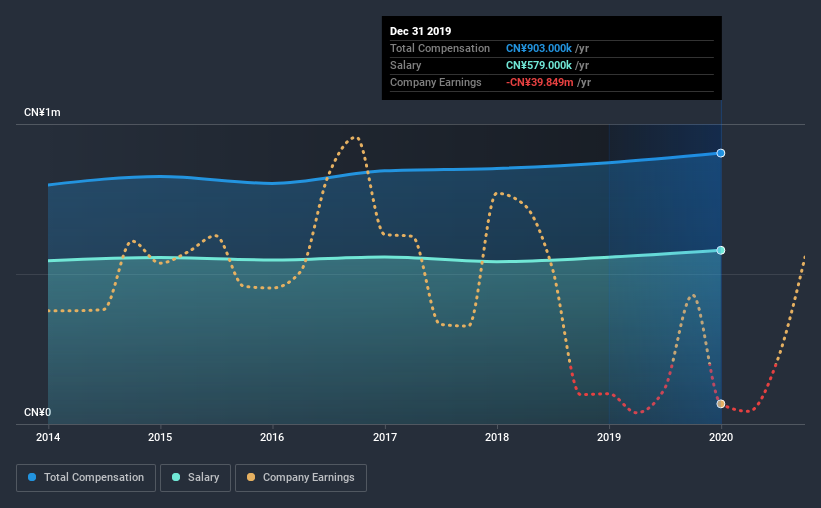
Task: Click the Dec 31 2019 tooltip date
Action: point(420,31)
